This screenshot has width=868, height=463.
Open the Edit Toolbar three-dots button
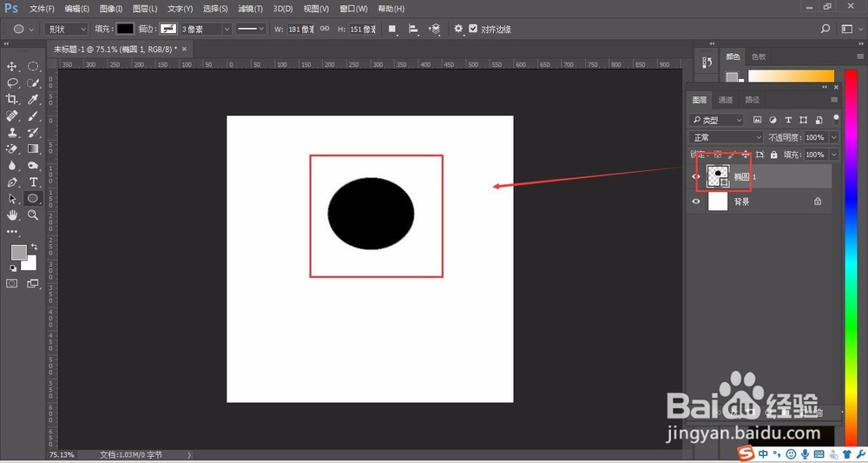coord(11,231)
